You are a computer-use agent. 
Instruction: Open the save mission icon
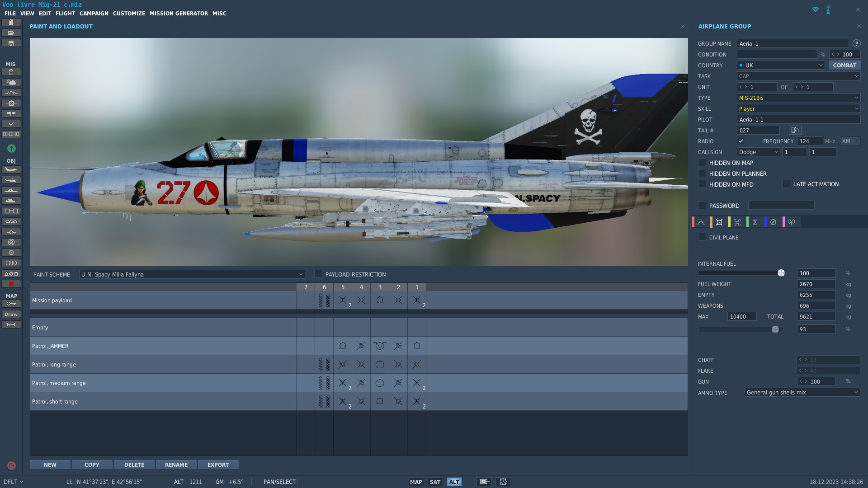point(11,43)
